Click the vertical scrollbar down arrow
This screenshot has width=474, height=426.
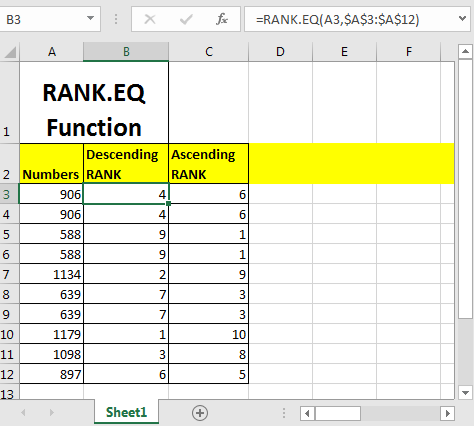[x=465, y=393]
